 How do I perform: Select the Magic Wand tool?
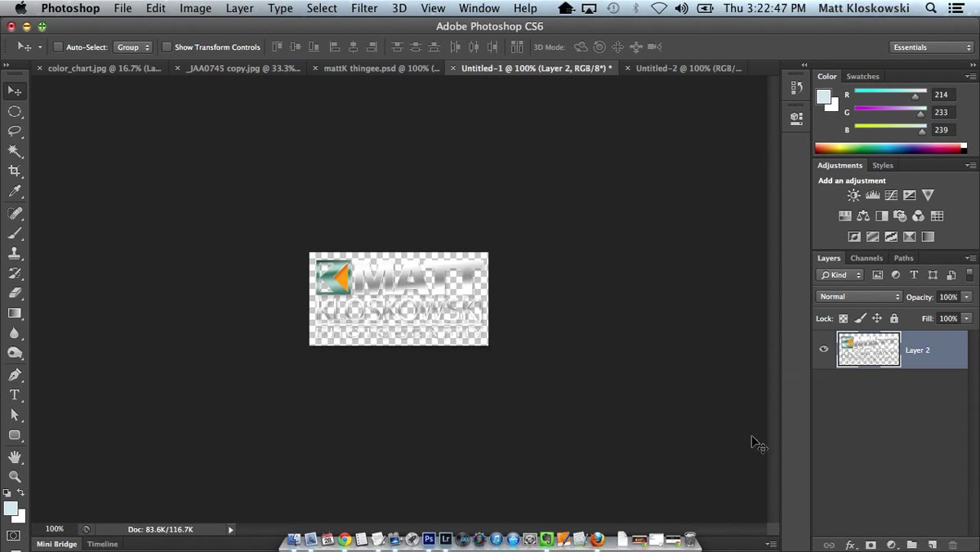[x=15, y=151]
